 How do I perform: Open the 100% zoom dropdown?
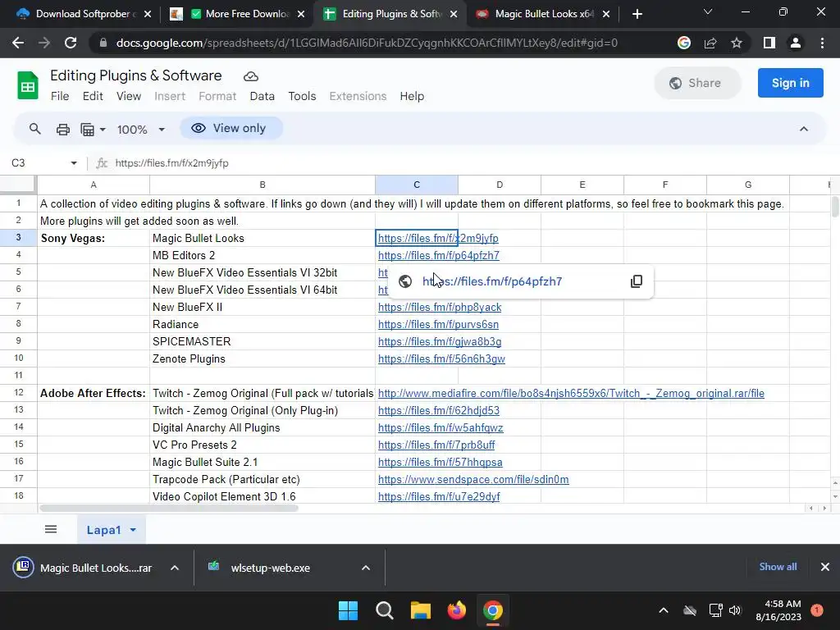tap(141, 129)
